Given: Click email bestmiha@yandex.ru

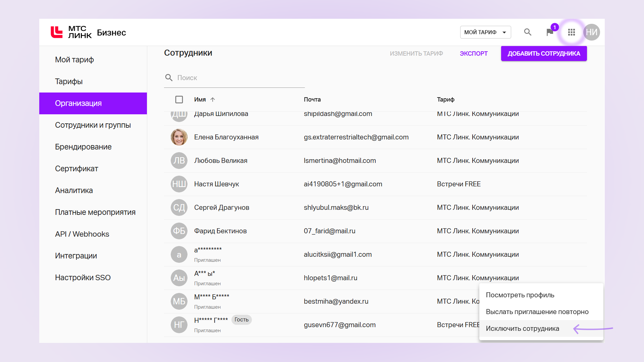Looking at the screenshot, I should point(336,301).
